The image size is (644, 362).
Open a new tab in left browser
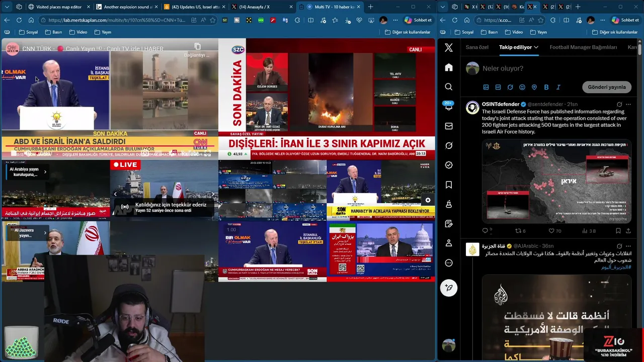coord(371,7)
